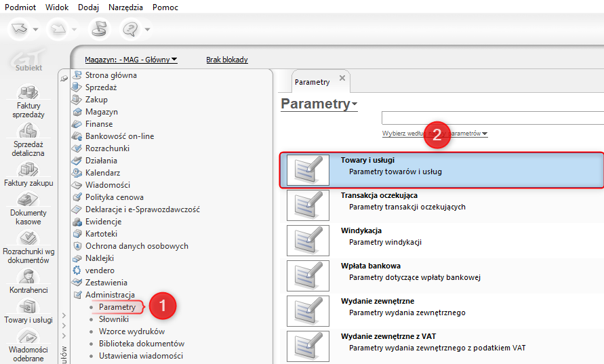Image resolution: width=604 pixels, height=364 pixels.
Task: Select Finanse module
Action: click(99, 124)
